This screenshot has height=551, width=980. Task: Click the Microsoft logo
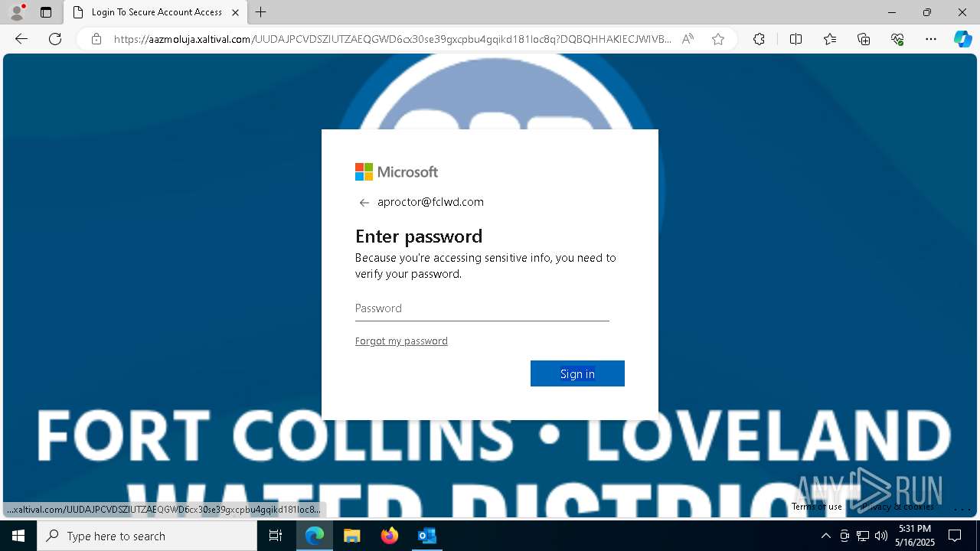(x=397, y=172)
